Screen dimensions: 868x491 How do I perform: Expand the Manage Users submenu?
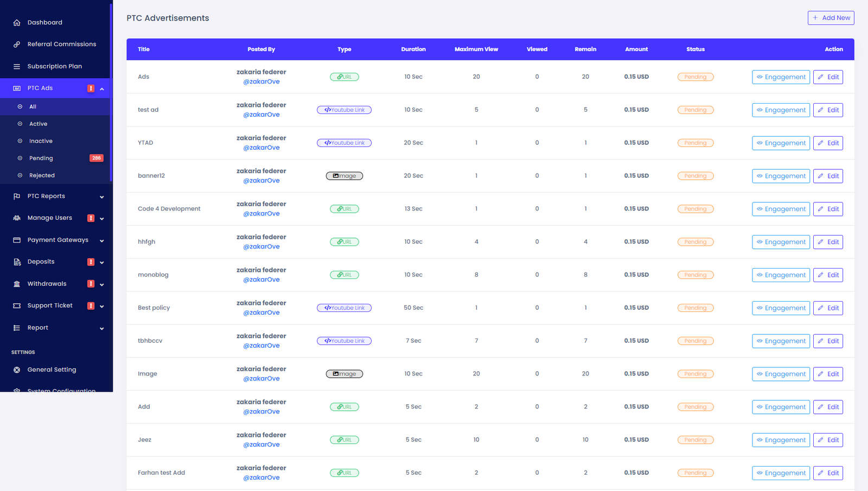[102, 219]
